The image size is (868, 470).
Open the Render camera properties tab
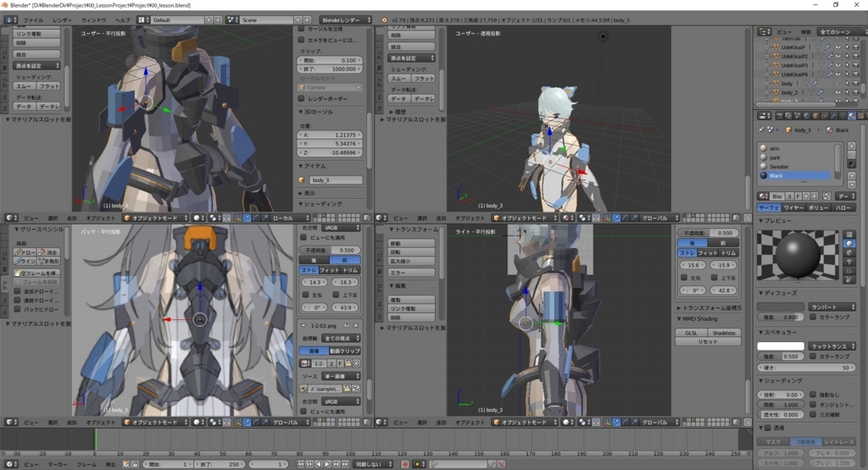click(x=780, y=115)
